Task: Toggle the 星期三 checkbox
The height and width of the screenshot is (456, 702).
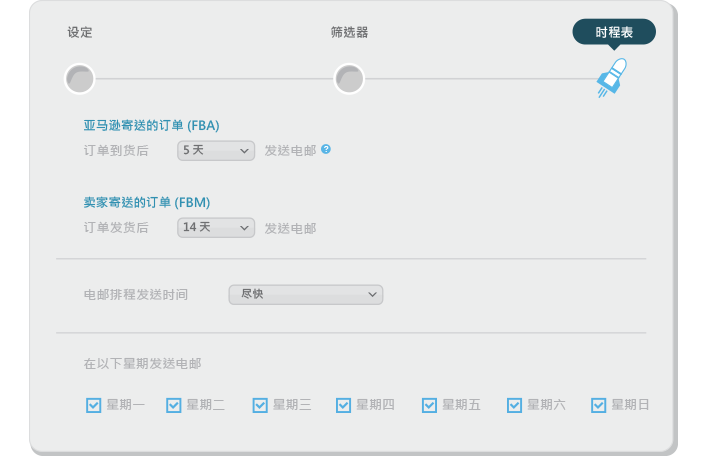Action: pyautogui.click(x=260, y=405)
